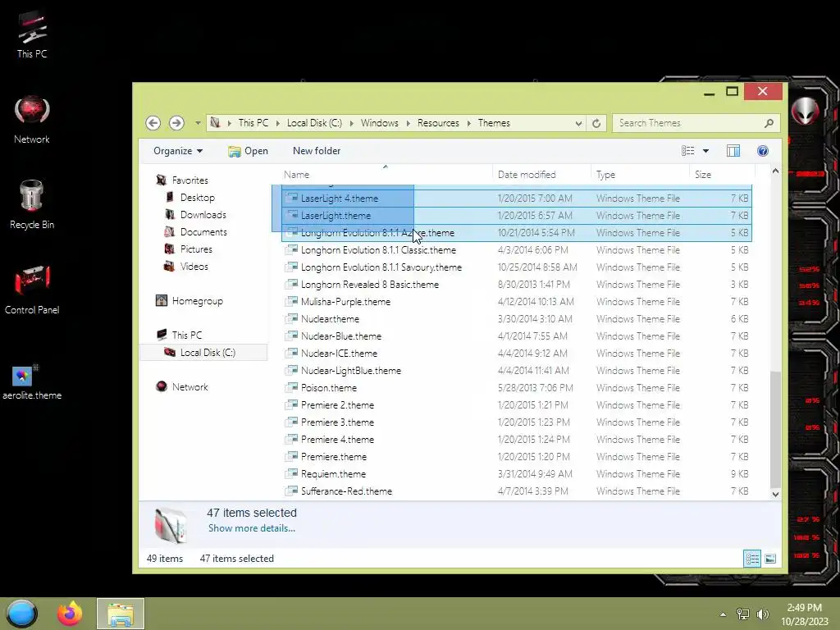Viewport: 840px width, 630px height.
Task: Navigate to Windows in breadcrumb
Action: pyautogui.click(x=379, y=123)
